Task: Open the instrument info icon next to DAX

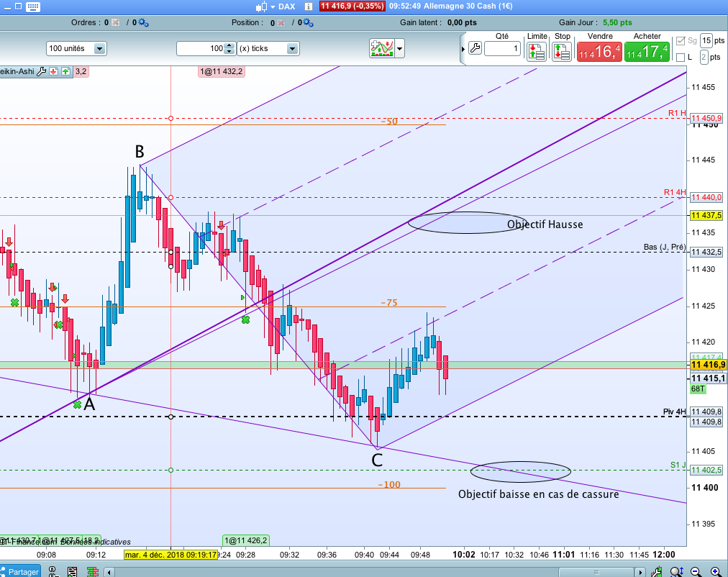Action: pyautogui.click(x=309, y=6)
